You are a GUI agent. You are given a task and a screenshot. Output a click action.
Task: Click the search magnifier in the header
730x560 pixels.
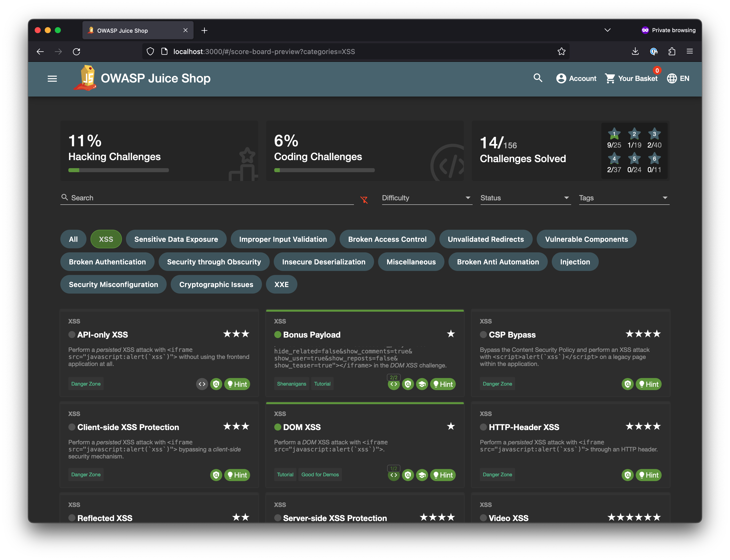[x=538, y=78]
